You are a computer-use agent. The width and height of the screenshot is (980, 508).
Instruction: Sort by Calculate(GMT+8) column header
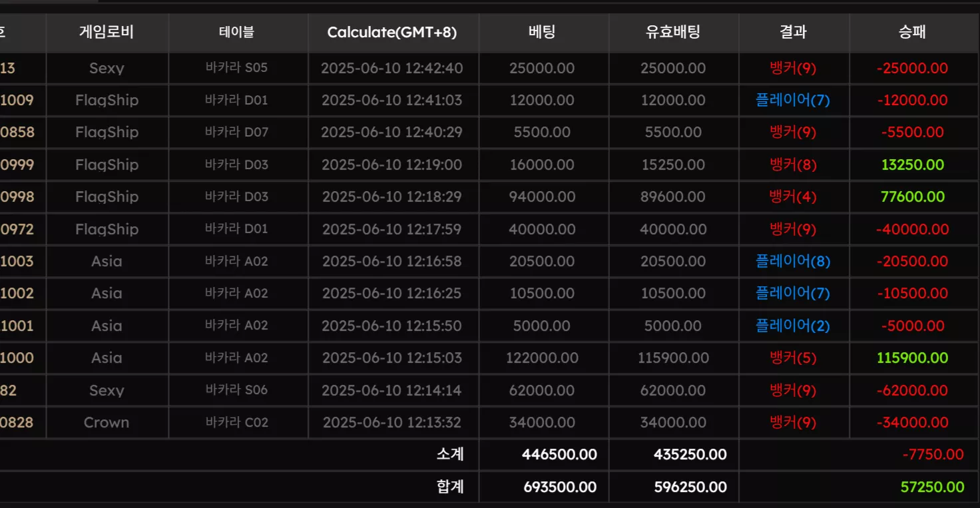point(393,32)
